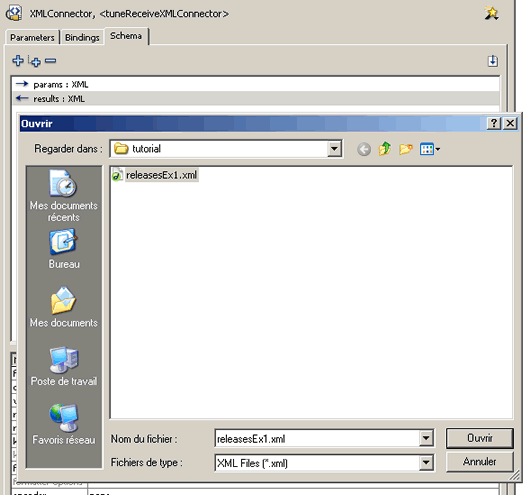The image size is (531, 495).
Task: Open the view menu icon
Action: click(430, 149)
